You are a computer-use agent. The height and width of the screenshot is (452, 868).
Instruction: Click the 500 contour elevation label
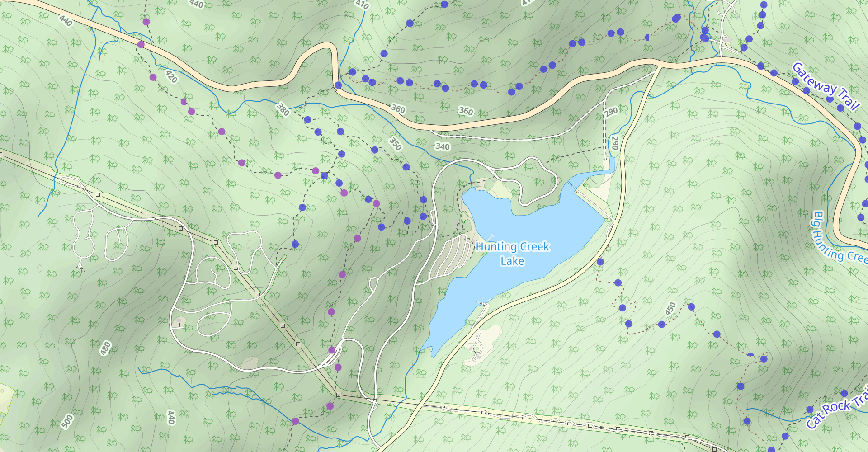(x=67, y=421)
